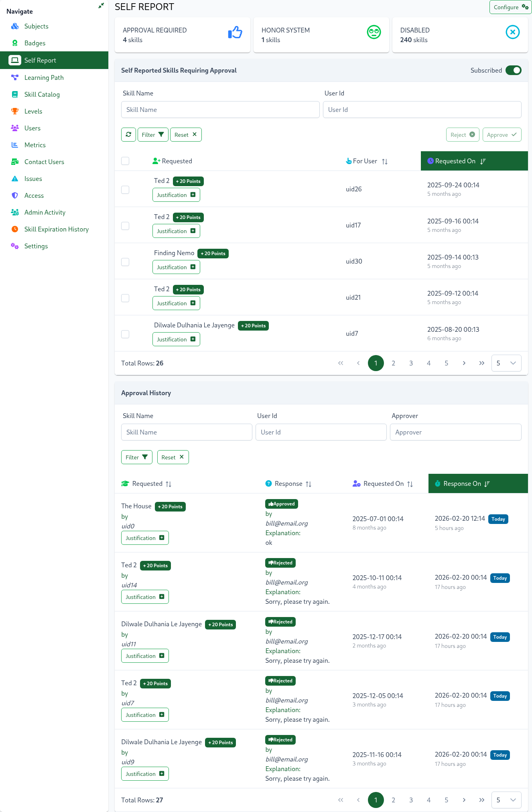
Task: Click Approval History User Id input
Action: [321, 432]
